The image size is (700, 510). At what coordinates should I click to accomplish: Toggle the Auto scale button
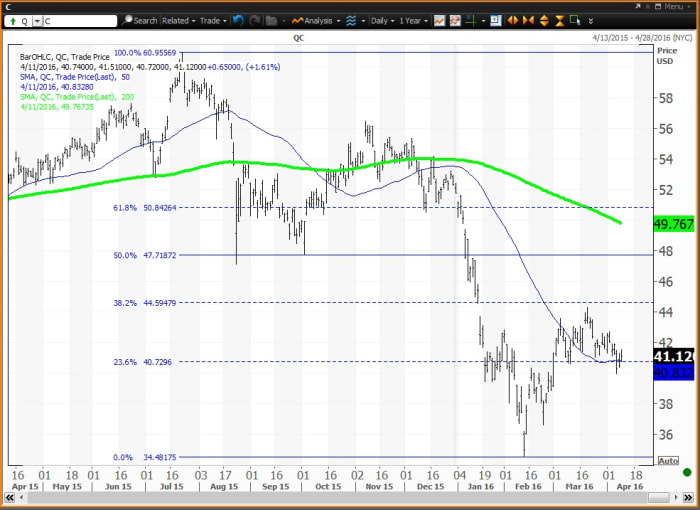[667, 460]
